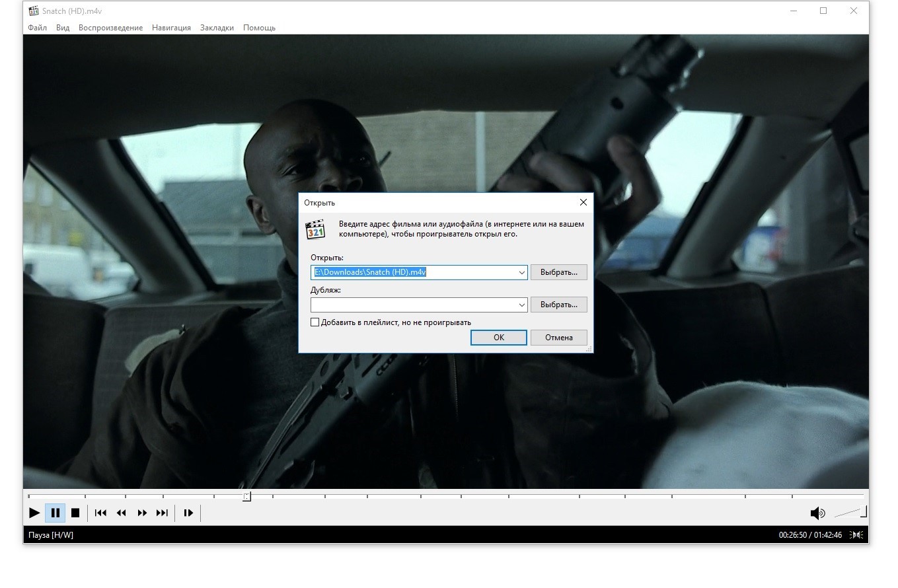Open the Вид menu
The image size is (898, 588).
point(63,28)
